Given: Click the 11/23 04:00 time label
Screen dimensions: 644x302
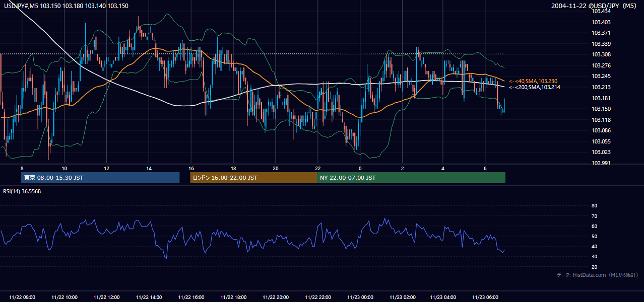Looking at the screenshot, I should (443, 297).
